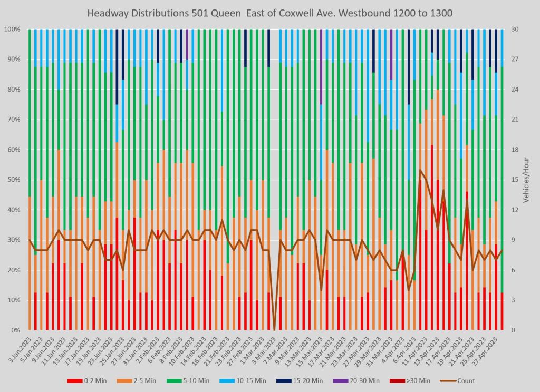The height and width of the screenshot is (392, 540).
Task: Click the 50% label on the left axis
Action: click(x=13, y=180)
